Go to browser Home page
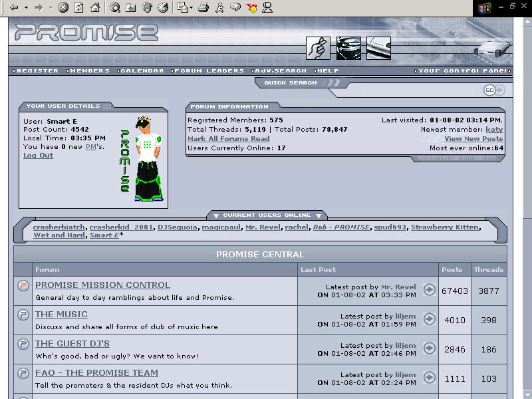 tap(95, 8)
